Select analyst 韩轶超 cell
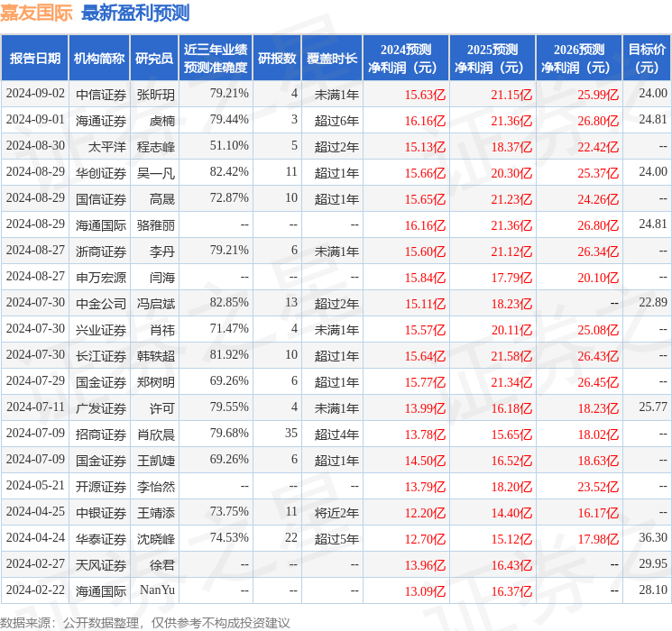The image size is (672, 631). click(154, 355)
